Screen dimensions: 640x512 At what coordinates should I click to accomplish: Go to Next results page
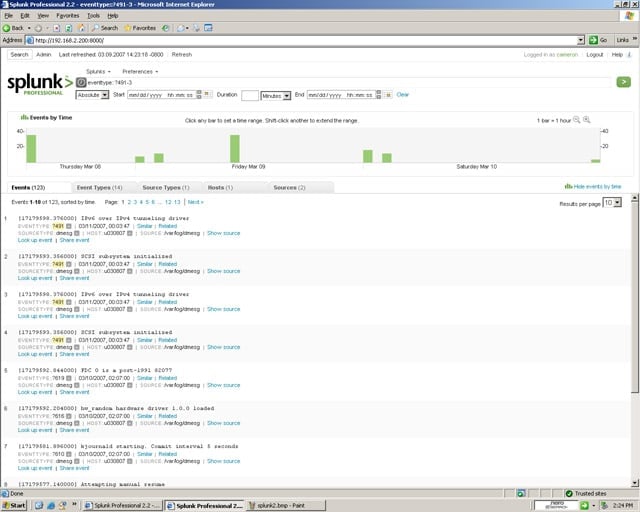click(196, 202)
